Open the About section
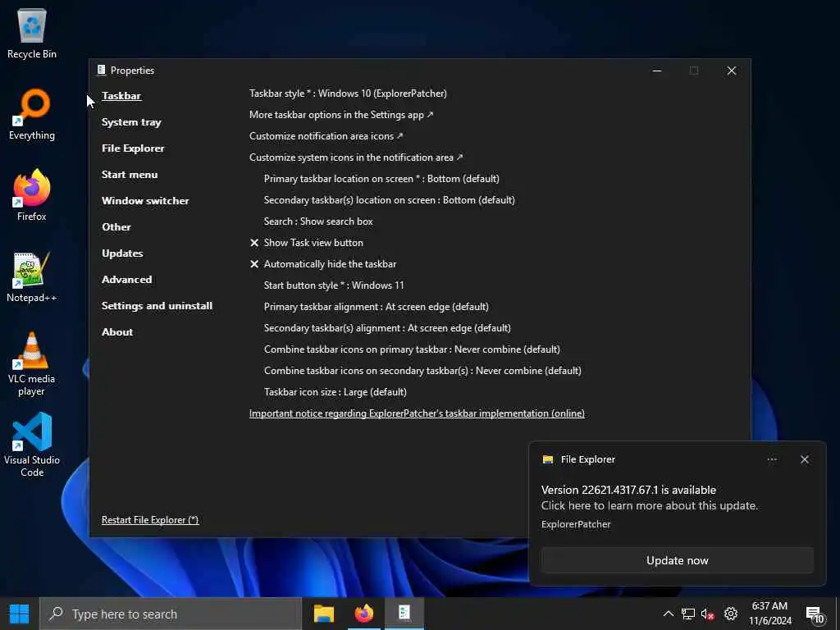This screenshot has height=630, width=840. coord(117,332)
